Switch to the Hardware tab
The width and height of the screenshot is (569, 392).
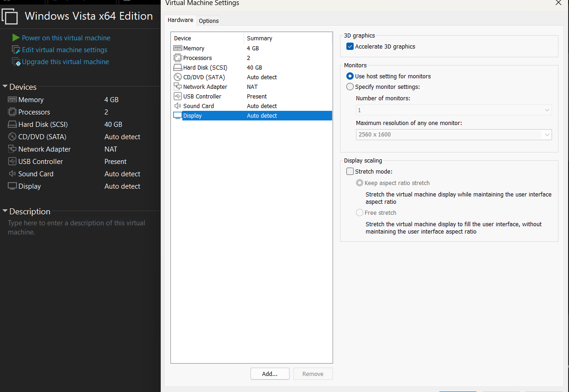click(181, 20)
